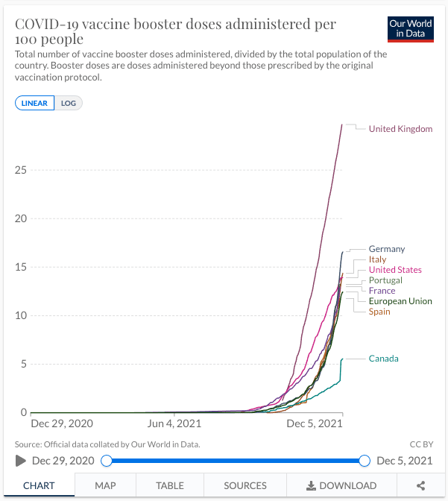Click the Our World in Data logo
This screenshot has height=501, width=448.
[x=411, y=28]
